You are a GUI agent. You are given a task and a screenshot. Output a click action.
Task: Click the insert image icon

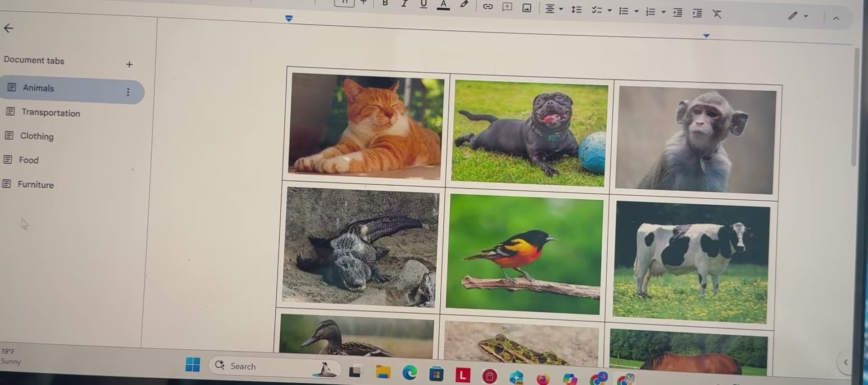[527, 8]
